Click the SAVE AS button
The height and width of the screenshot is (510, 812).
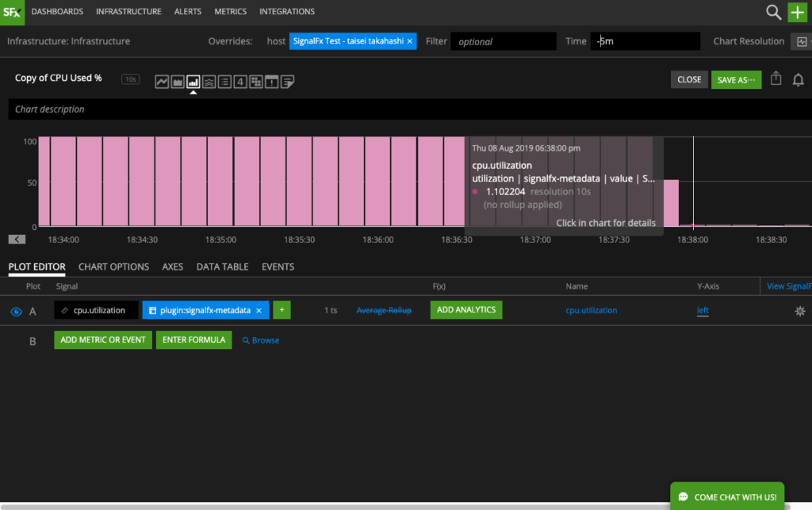736,80
